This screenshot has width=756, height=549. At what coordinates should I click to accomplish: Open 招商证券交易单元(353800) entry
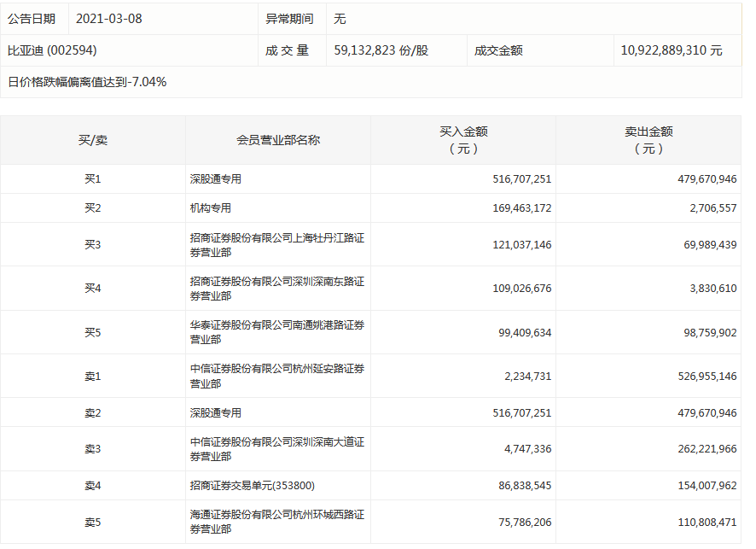pos(253,486)
